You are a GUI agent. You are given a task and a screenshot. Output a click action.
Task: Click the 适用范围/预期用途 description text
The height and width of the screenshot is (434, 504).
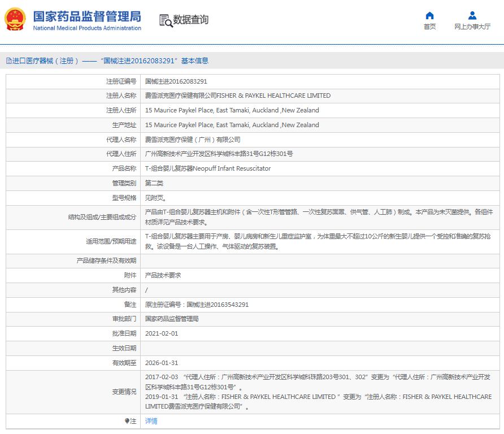click(318, 241)
